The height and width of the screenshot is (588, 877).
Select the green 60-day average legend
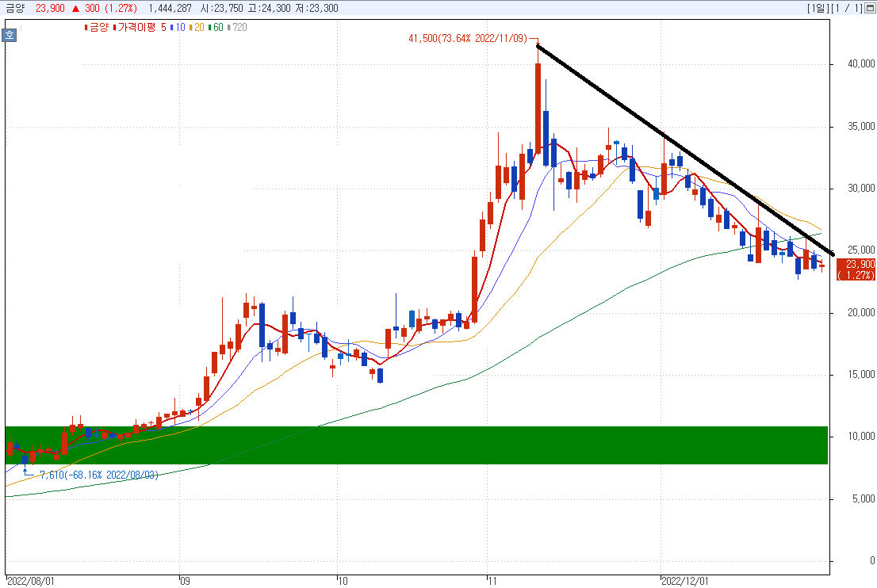tap(216, 28)
